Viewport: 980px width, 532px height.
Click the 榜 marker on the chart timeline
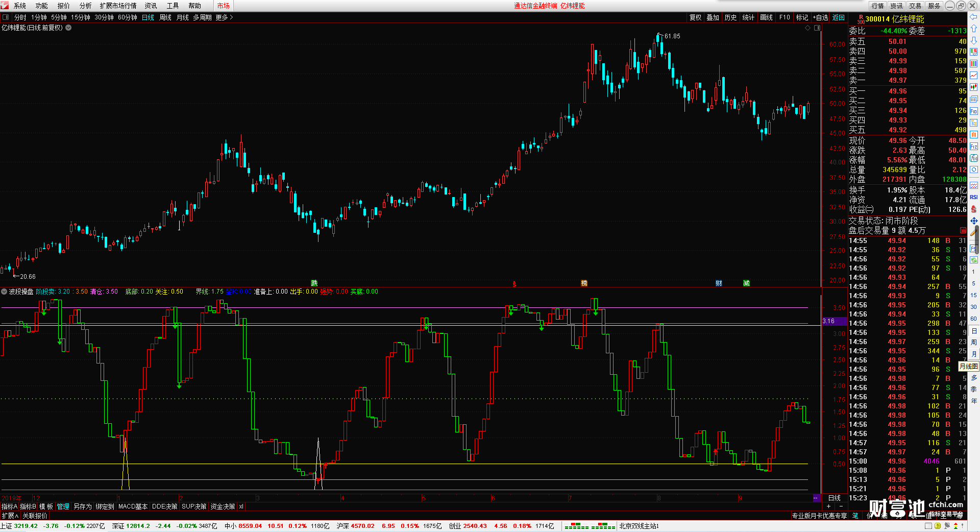coord(584,283)
